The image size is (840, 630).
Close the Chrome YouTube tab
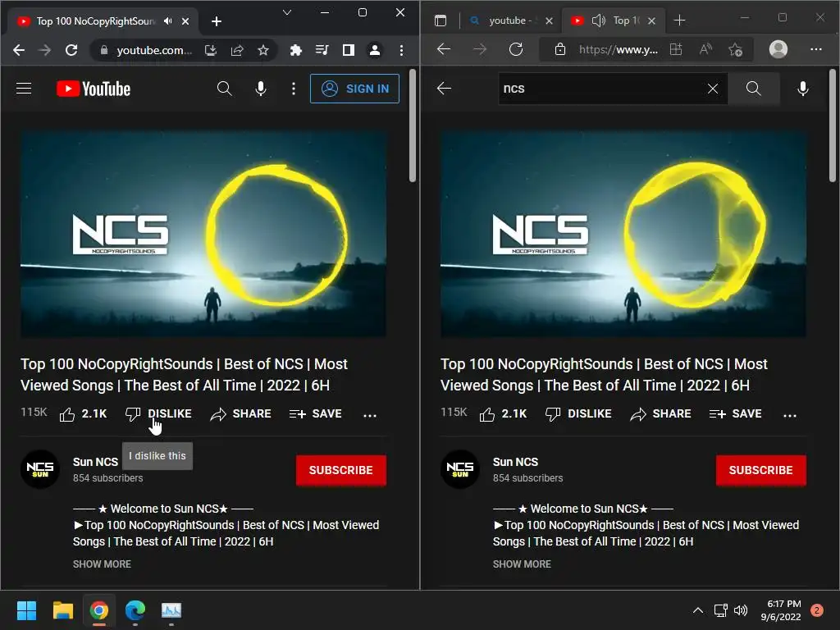[185, 21]
